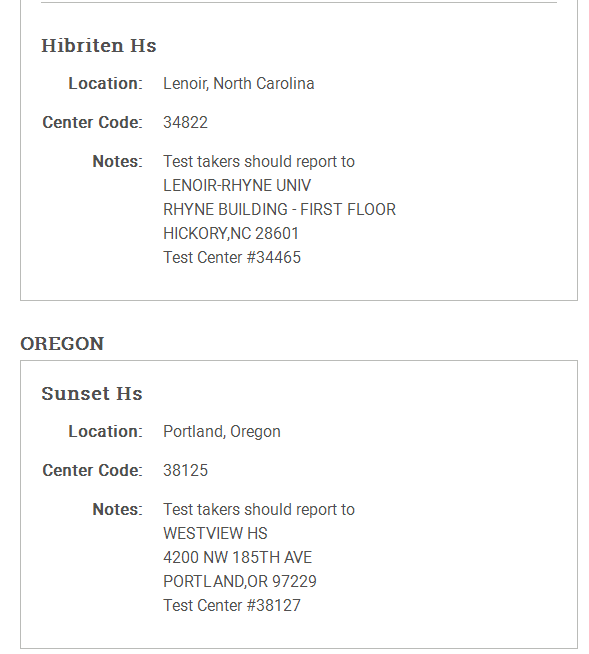Click the Hibriten Hs heading
Screen dimensions: 589x654
[99, 45]
